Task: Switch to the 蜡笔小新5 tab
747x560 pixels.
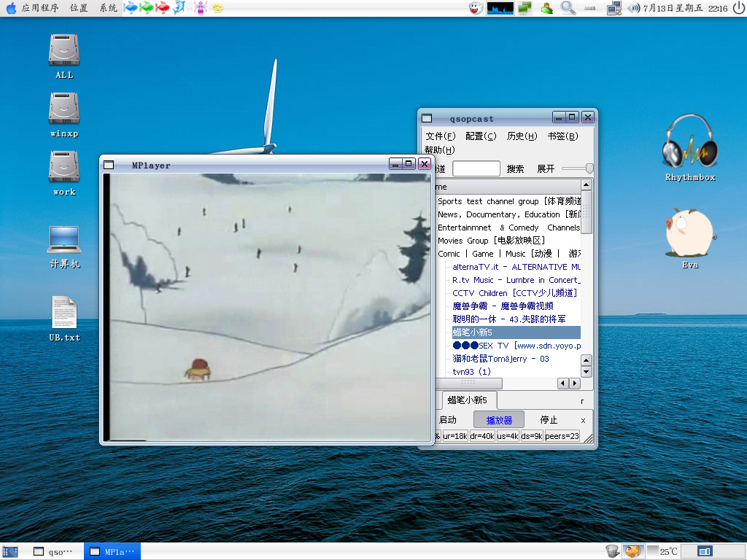Action: [x=468, y=400]
